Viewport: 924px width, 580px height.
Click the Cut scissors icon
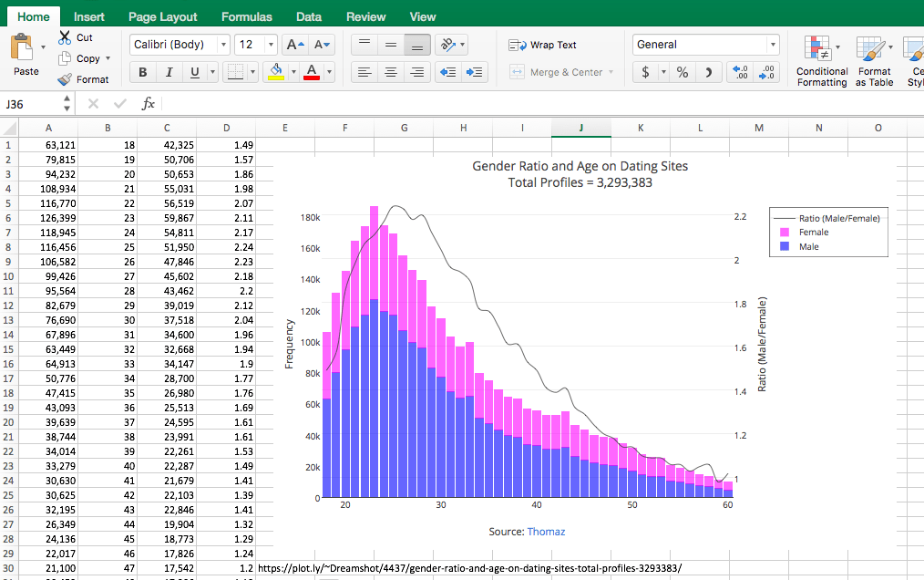[66, 37]
